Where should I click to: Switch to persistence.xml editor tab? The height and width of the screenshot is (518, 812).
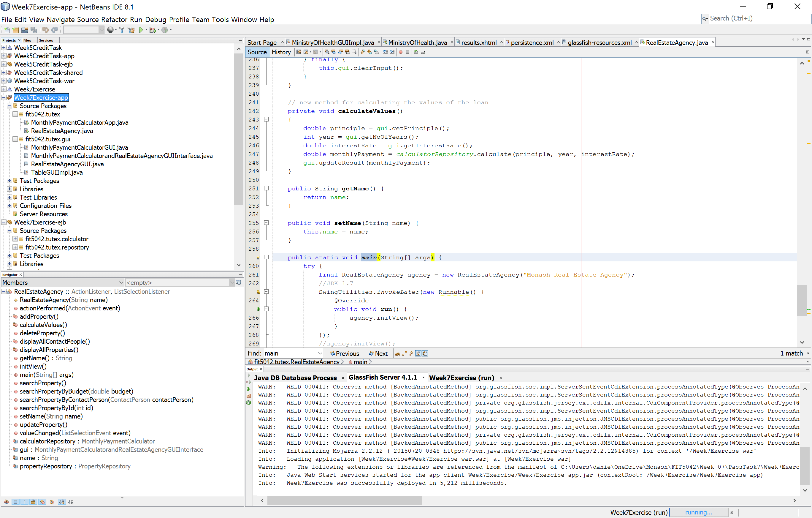pos(532,42)
